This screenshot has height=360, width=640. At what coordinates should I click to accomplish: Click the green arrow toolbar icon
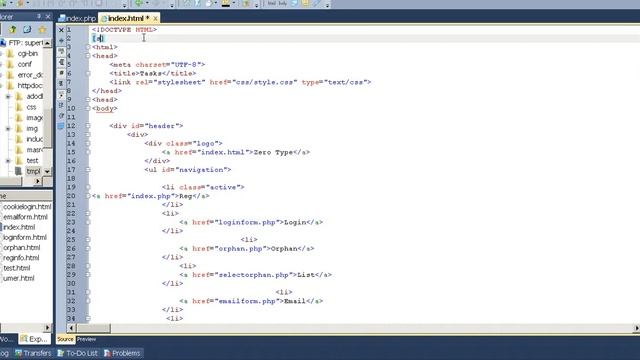point(139,3)
